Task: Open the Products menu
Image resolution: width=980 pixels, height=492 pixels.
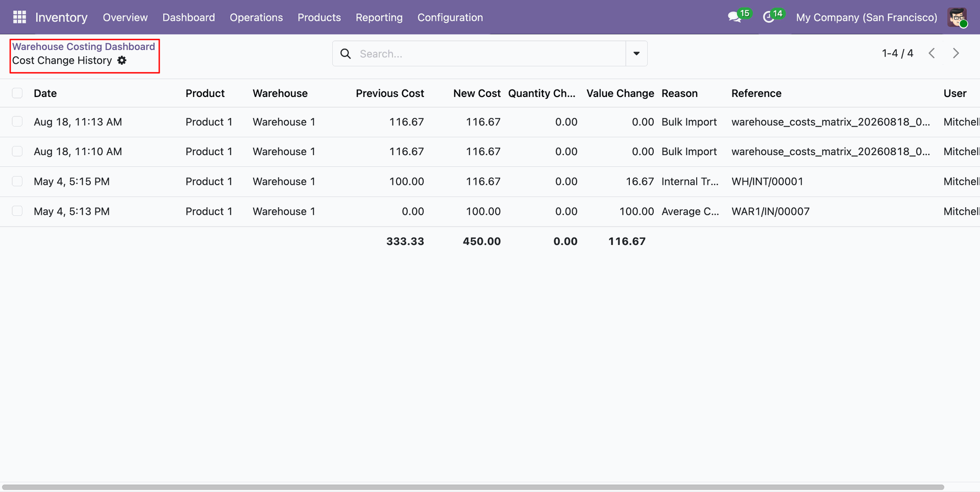Action: pyautogui.click(x=319, y=17)
